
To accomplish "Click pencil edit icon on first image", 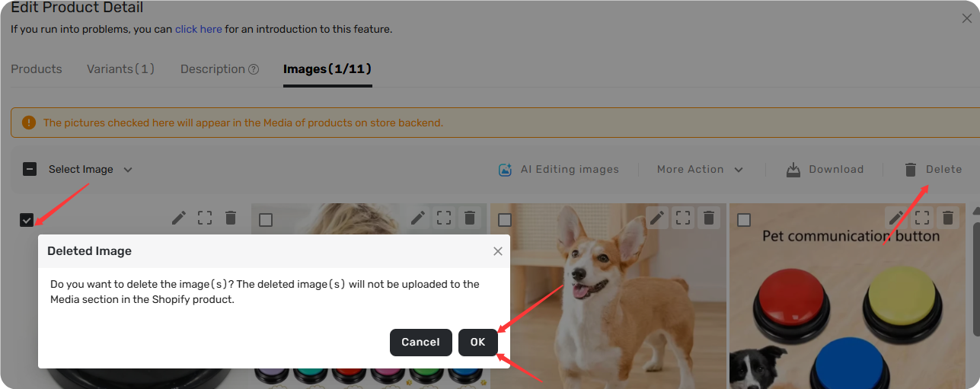I will point(179,218).
